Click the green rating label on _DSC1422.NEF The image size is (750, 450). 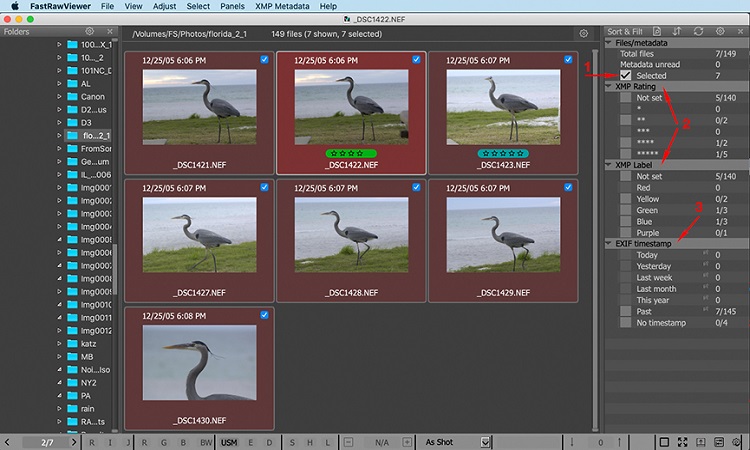(350, 153)
